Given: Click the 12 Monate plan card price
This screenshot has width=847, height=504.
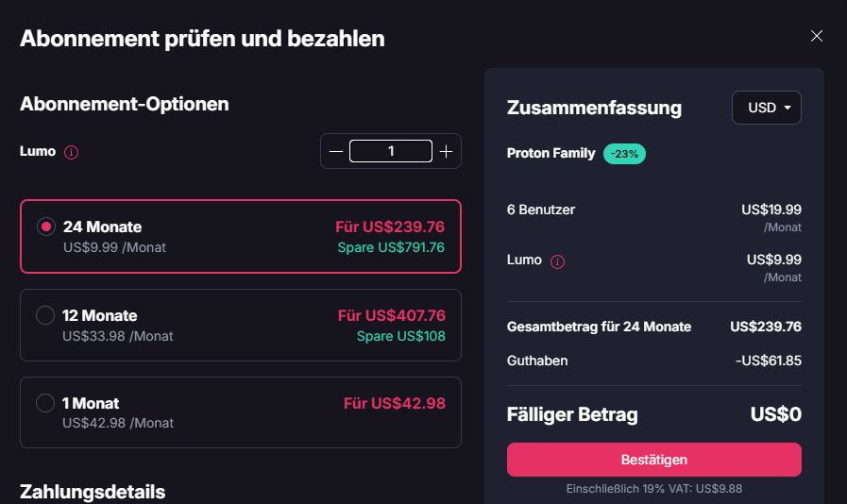Looking at the screenshot, I should [391, 315].
